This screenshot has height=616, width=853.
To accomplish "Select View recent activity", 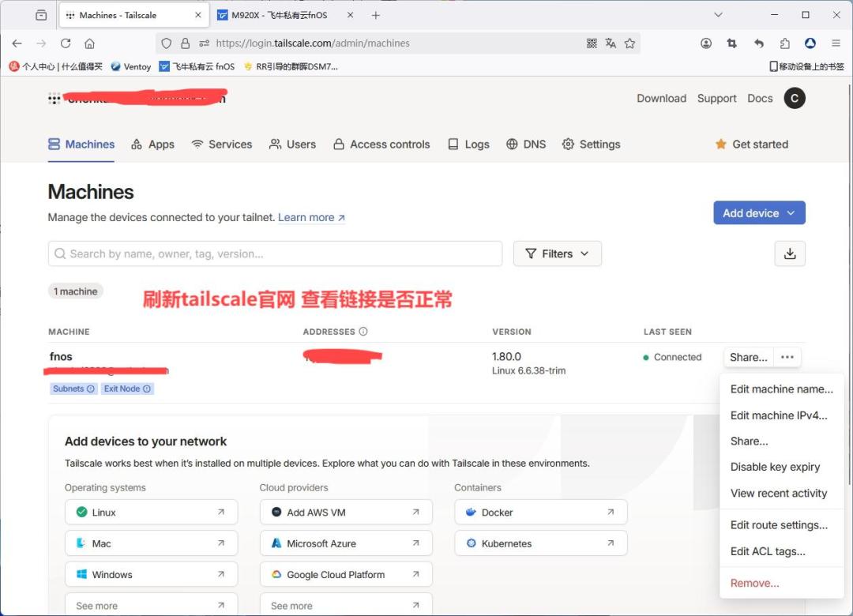I will 781,493.
